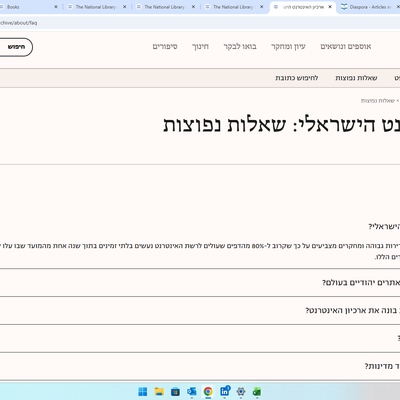
Task: Click the Chrome taskbar icon
Action: pos(208,391)
